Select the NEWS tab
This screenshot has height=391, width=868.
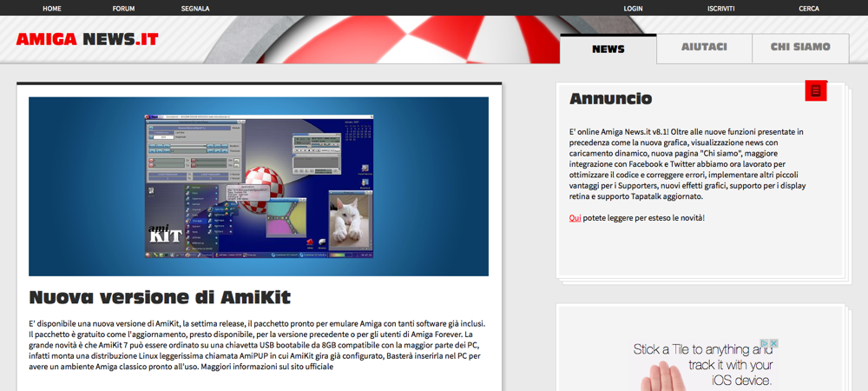(608, 49)
